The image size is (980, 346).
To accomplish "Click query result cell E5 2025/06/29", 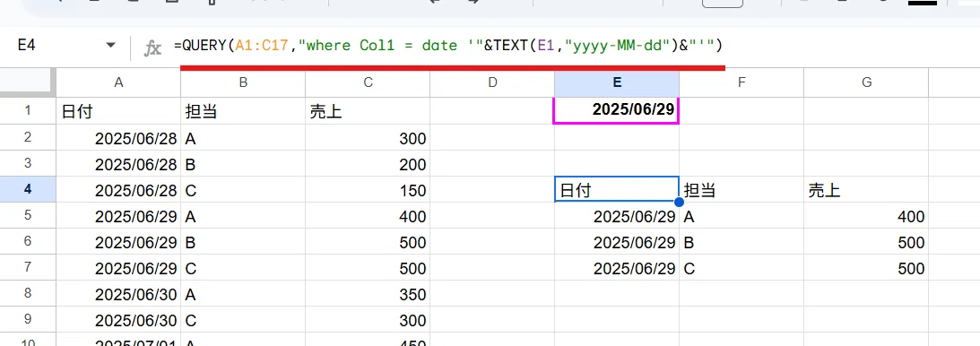I will [617, 215].
